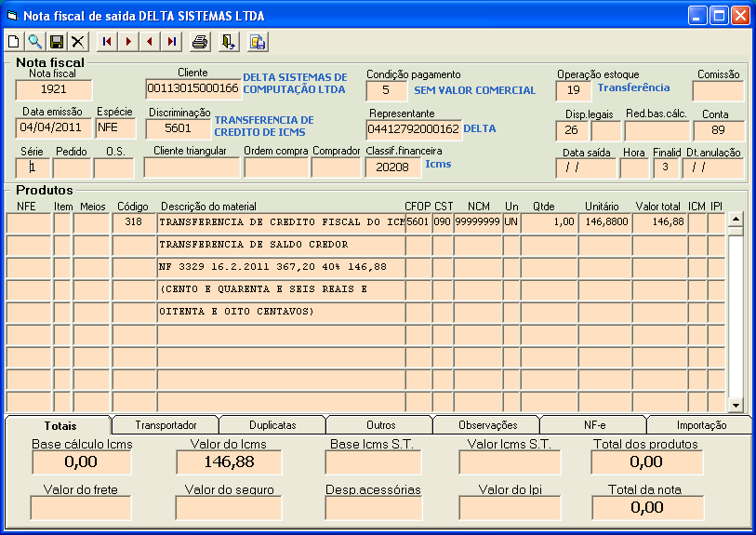Click the window title bar app icon

[11, 16]
